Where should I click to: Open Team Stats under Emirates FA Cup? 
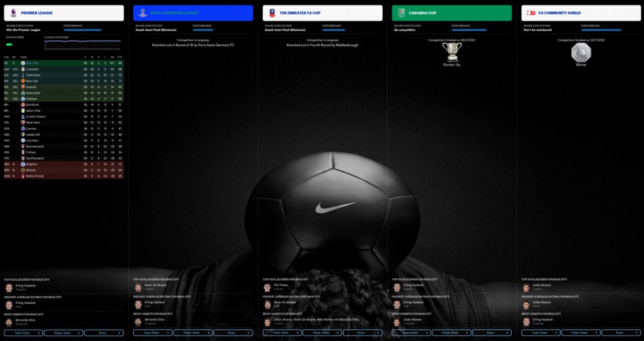click(282, 332)
